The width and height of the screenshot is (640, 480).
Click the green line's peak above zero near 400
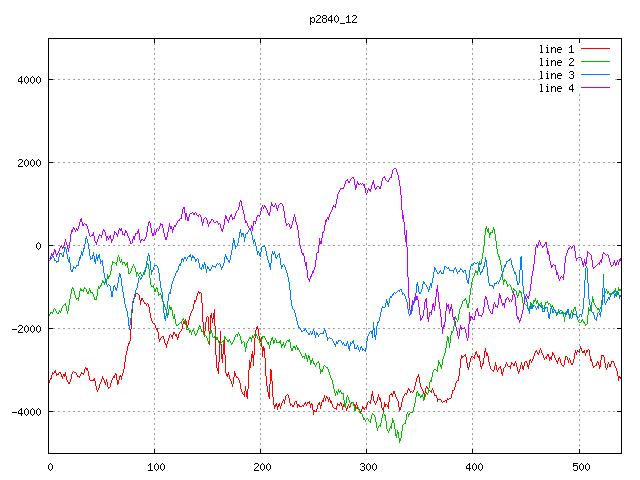(x=487, y=227)
